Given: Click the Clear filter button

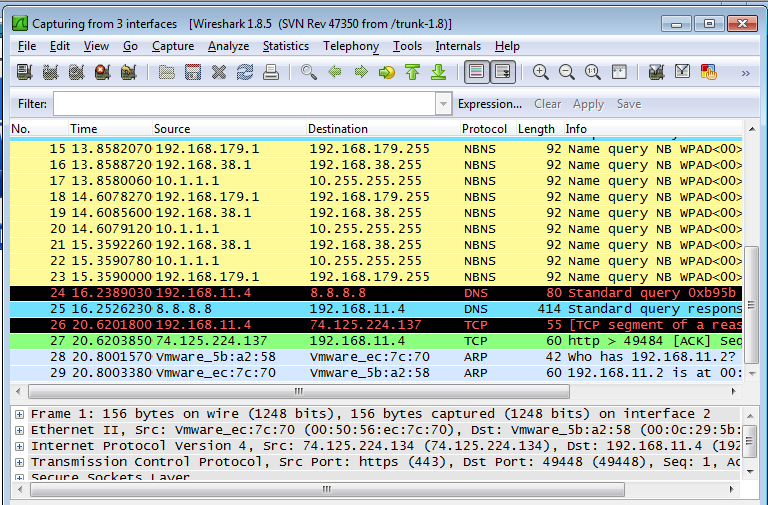Looking at the screenshot, I should [548, 104].
